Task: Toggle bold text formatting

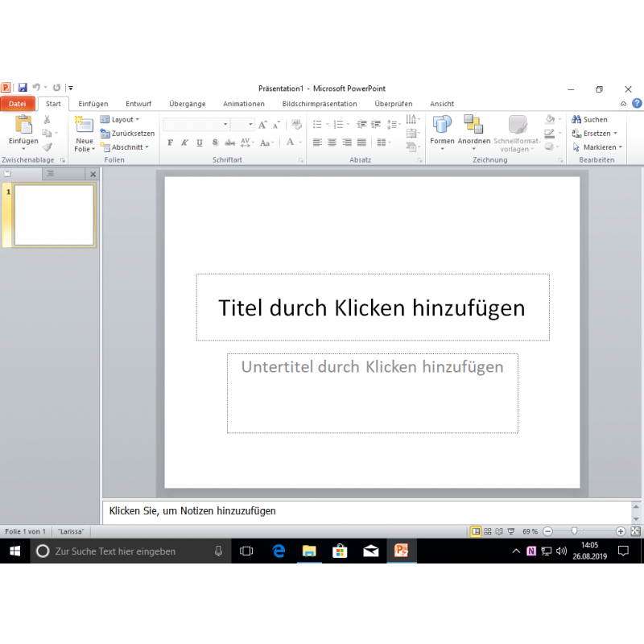Action: tap(170, 142)
